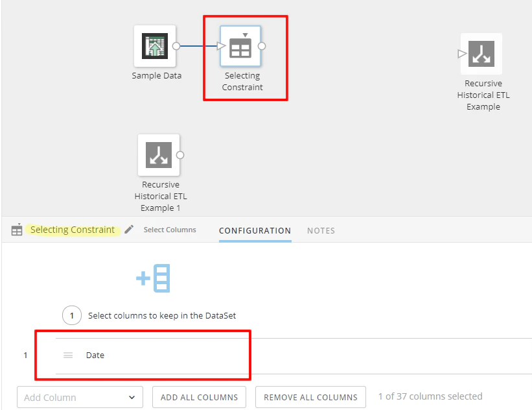Click the drag handle on Date row

(68, 356)
